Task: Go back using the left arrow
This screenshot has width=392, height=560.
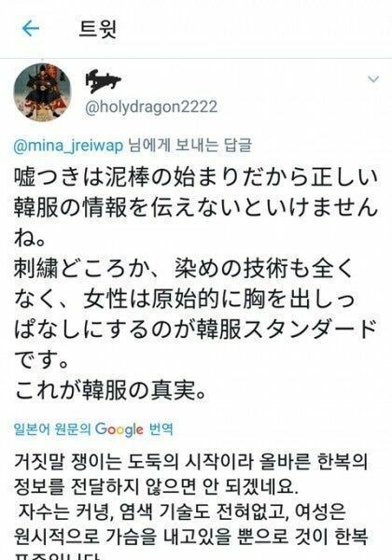Action: (31, 28)
